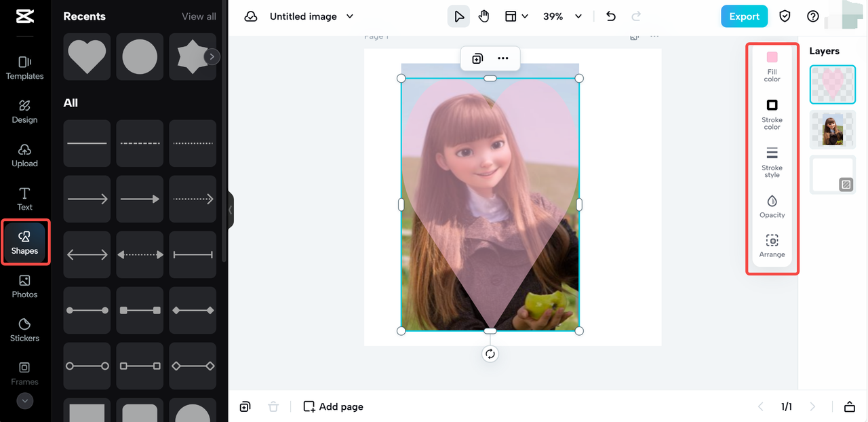Open the Arrange options
The width and height of the screenshot is (868, 422).
click(772, 246)
